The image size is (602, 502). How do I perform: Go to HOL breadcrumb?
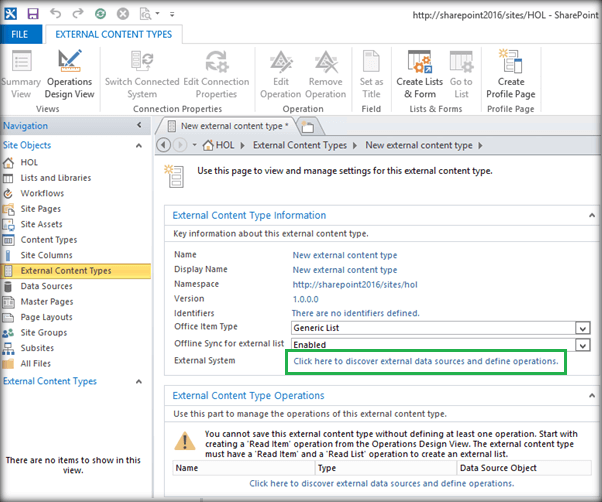click(x=219, y=145)
